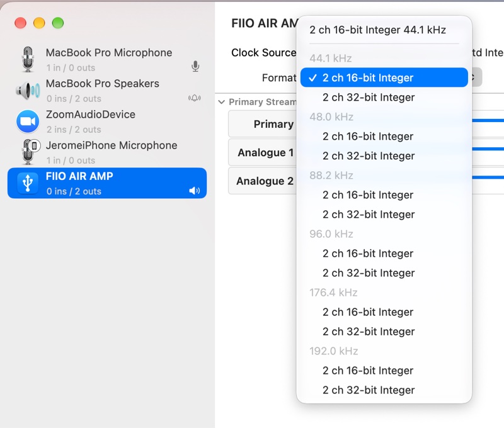Click the alert sound bell indicator icon

click(x=195, y=98)
